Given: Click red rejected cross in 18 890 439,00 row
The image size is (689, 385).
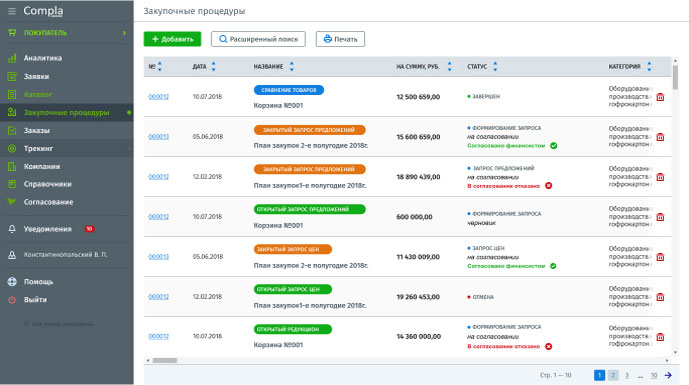Looking at the screenshot, I should (x=548, y=185).
